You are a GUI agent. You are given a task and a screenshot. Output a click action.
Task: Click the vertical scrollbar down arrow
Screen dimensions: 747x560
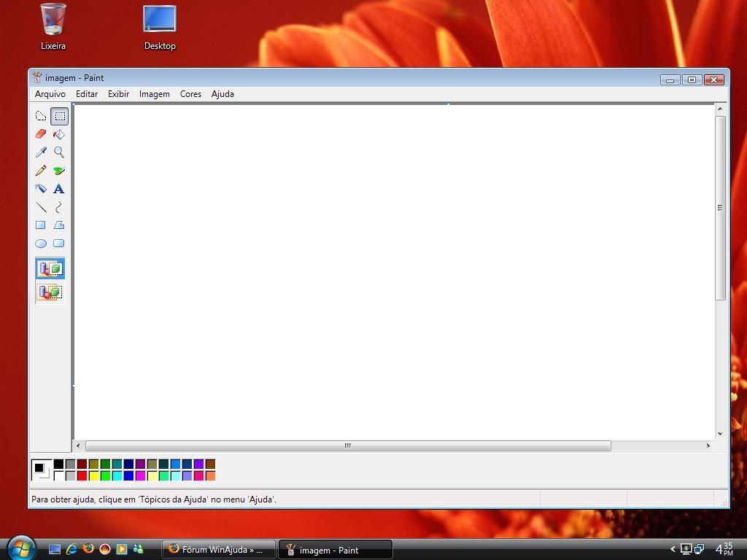click(720, 434)
